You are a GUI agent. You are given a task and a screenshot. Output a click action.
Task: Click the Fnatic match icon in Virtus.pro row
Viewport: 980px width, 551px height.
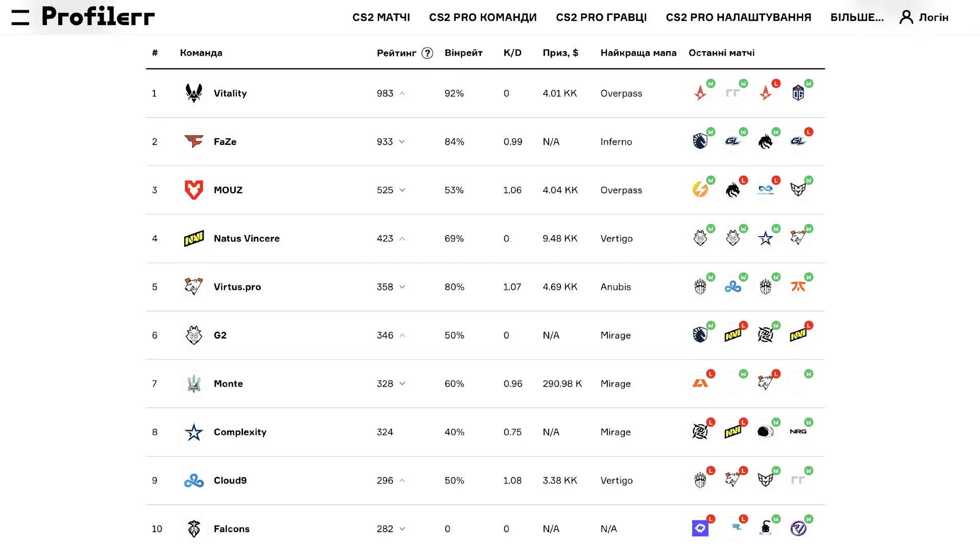798,287
